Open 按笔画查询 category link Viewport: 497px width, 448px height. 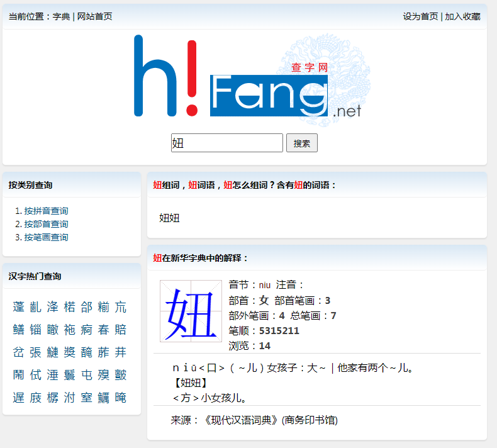coord(47,237)
